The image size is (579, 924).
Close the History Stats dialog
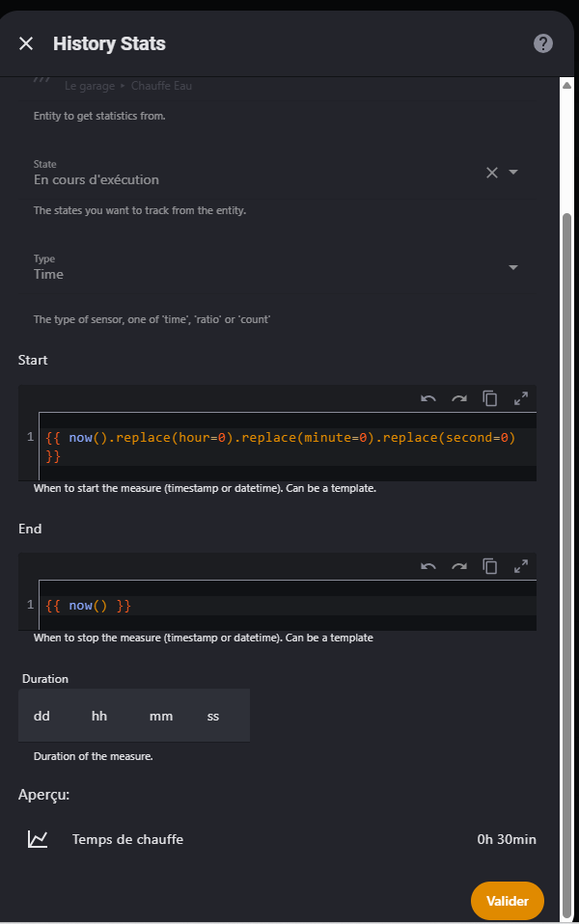coord(26,43)
